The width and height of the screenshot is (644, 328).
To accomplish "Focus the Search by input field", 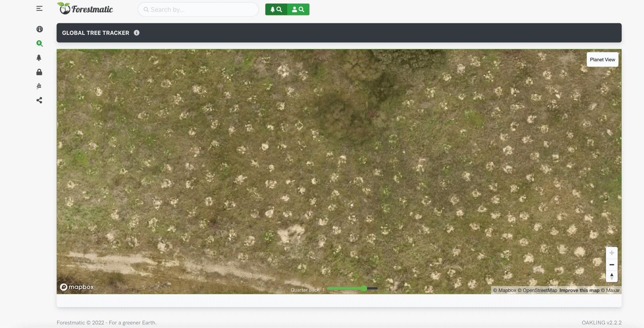I will 198,9.
